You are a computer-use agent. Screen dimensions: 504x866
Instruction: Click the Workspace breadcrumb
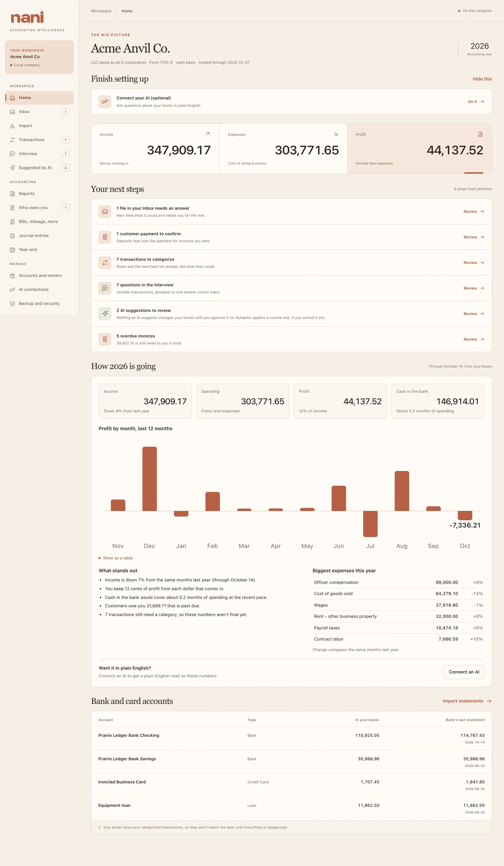(101, 11)
